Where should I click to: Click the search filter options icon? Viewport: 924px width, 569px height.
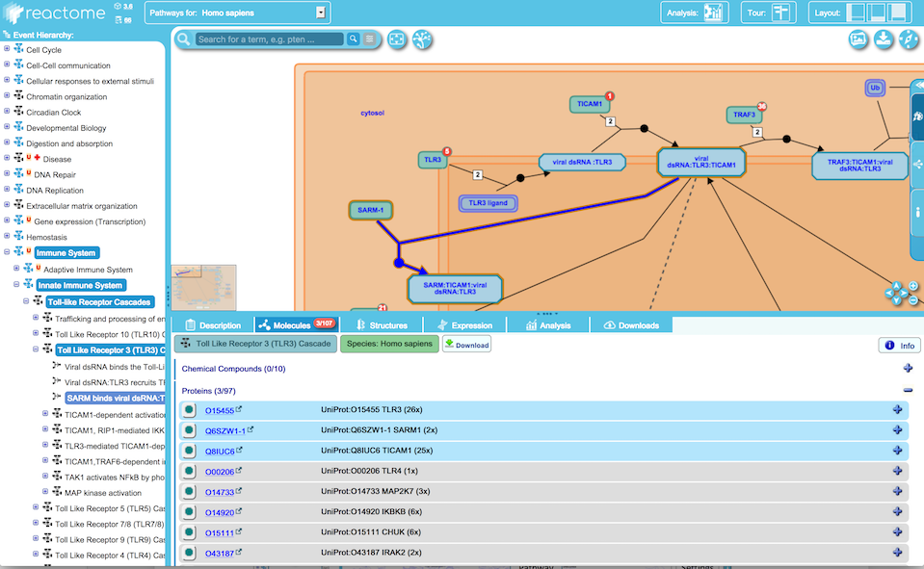tap(369, 39)
